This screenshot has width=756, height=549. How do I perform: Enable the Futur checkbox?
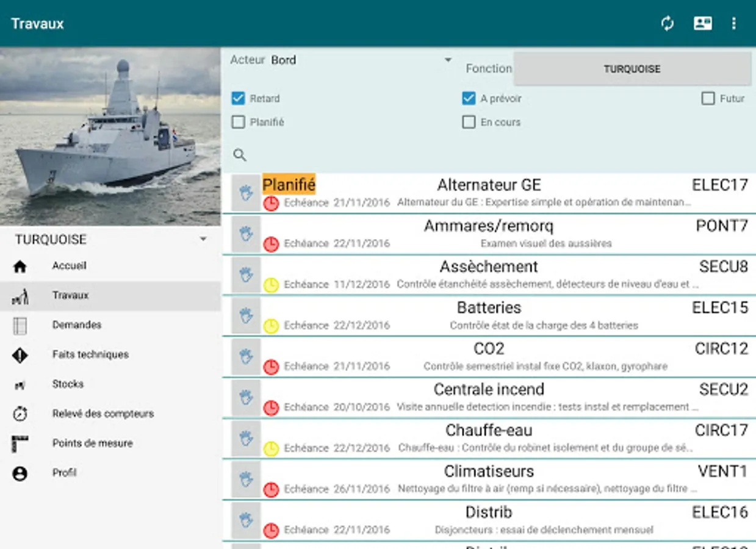point(708,98)
